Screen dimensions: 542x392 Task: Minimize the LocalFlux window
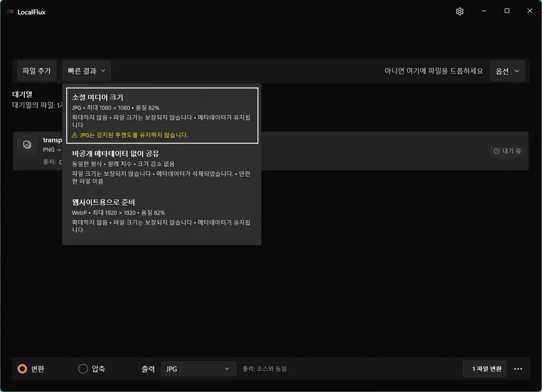click(484, 11)
